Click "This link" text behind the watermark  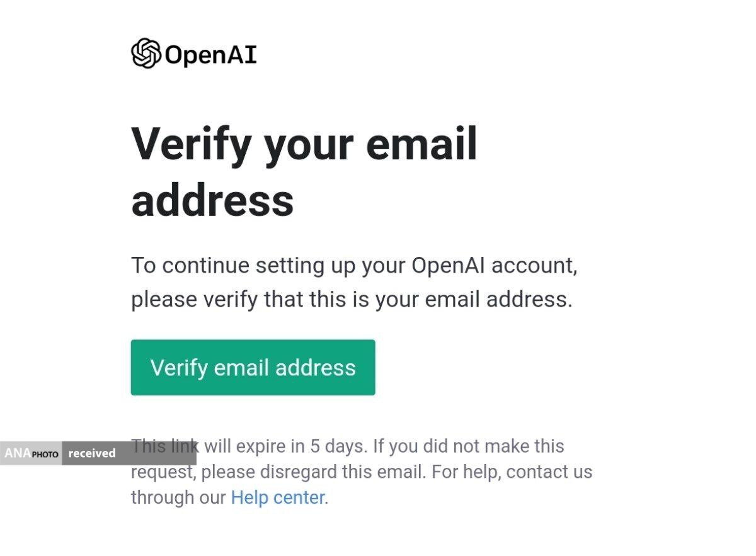pyautogui.click(x=165, y=445)
